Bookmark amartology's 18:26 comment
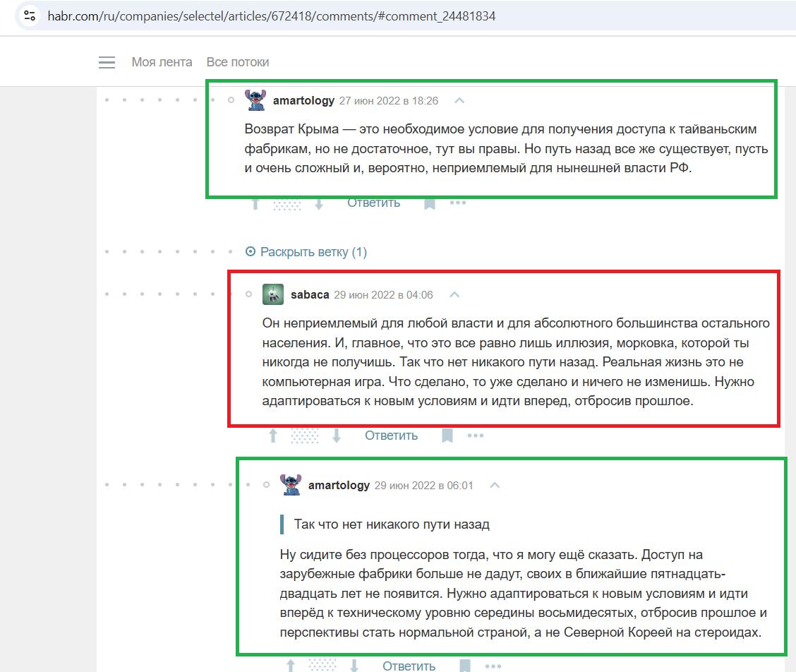The height and width of the screenshot is (672, 796). pyautogui.click(x=430, y=204)
